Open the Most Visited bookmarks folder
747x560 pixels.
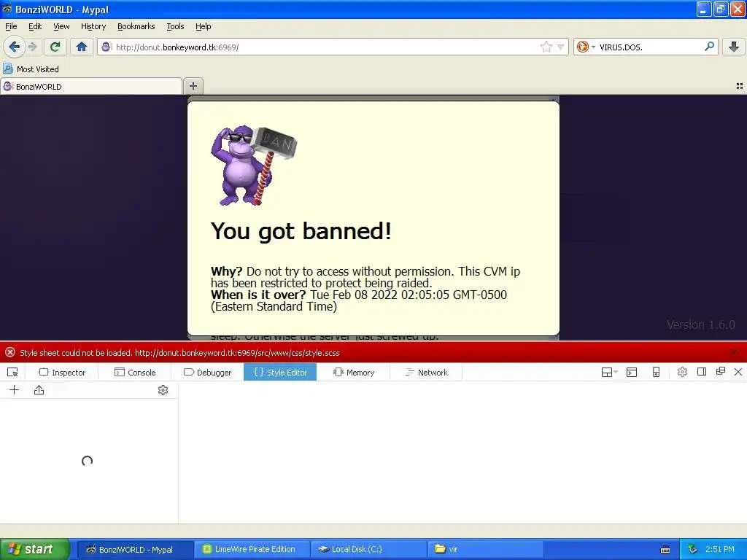(31, 69)
